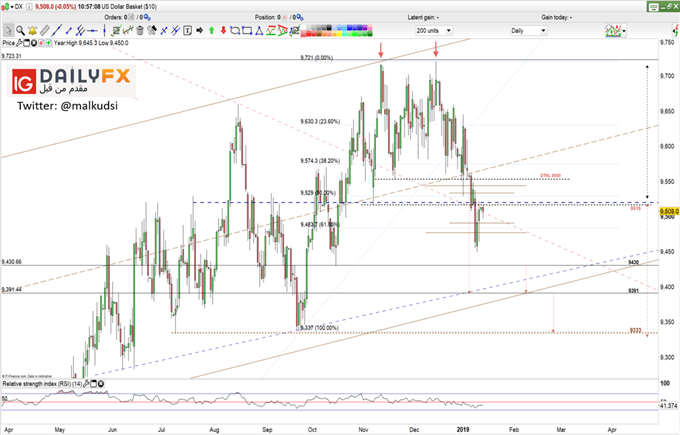Image resolution: width=680 pixels, height=435 pixels.
Task: Pick the ruler measuring tool
Action: (45, 31)
